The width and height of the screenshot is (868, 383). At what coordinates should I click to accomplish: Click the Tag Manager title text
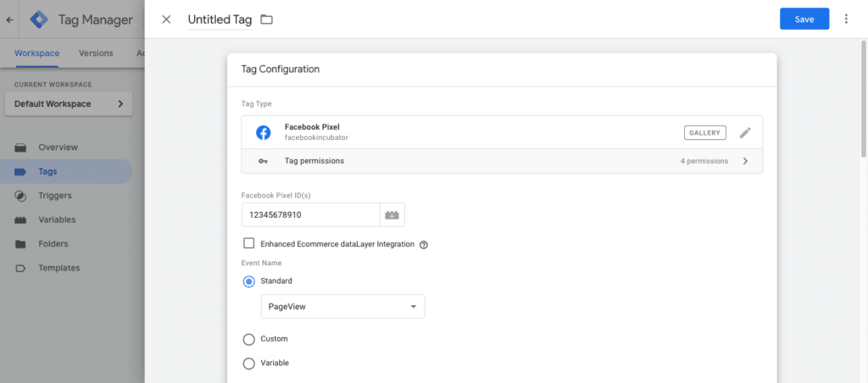click(x=96, y=20)
